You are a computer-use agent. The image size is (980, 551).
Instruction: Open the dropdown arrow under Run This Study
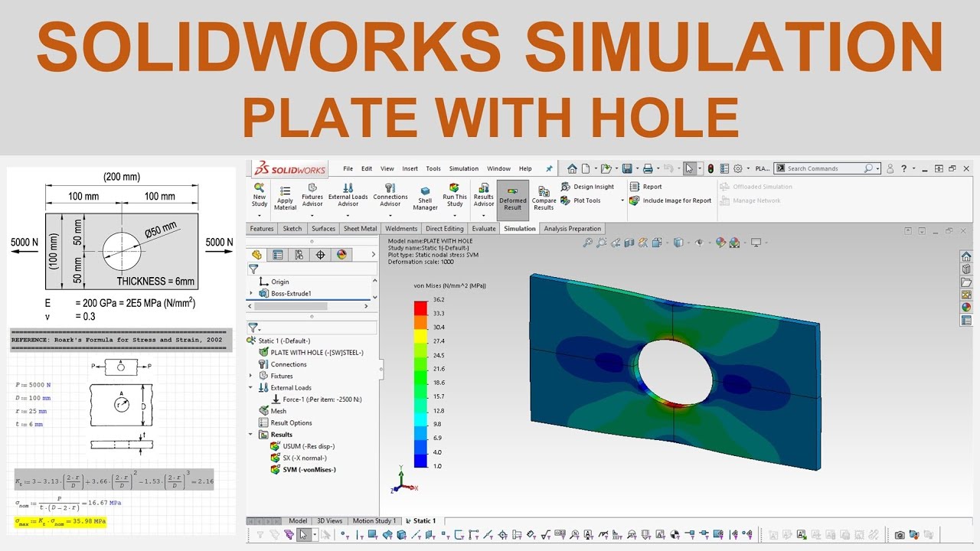tap(455, 215)
